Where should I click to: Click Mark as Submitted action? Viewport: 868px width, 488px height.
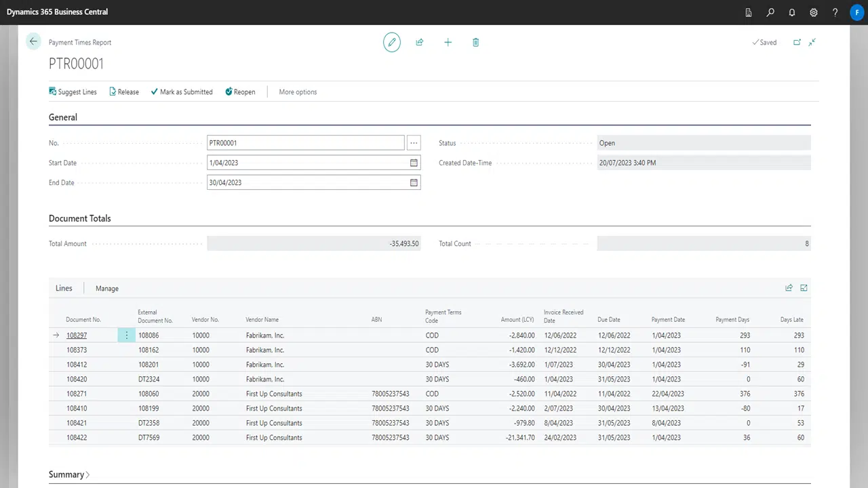click(182, 92)
